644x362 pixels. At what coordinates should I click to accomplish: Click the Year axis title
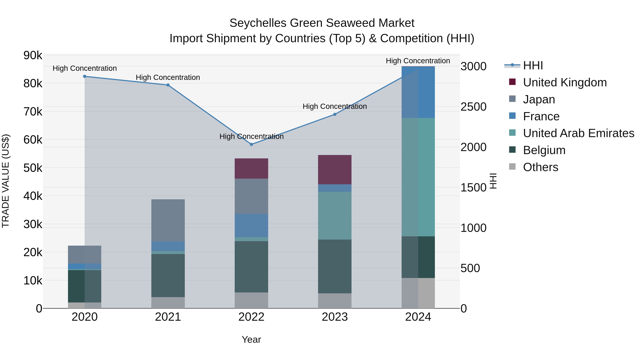[252, 339]
